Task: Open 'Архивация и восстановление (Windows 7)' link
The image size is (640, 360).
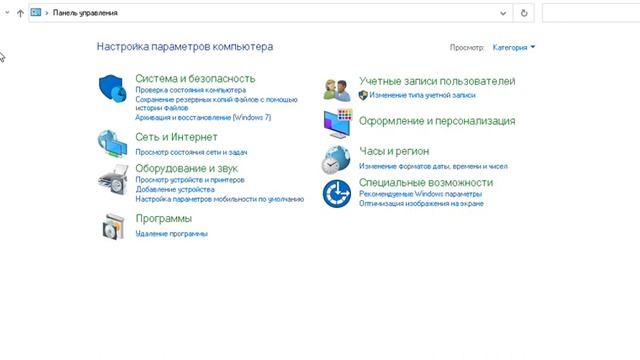Action: click(x=203, y=117)
